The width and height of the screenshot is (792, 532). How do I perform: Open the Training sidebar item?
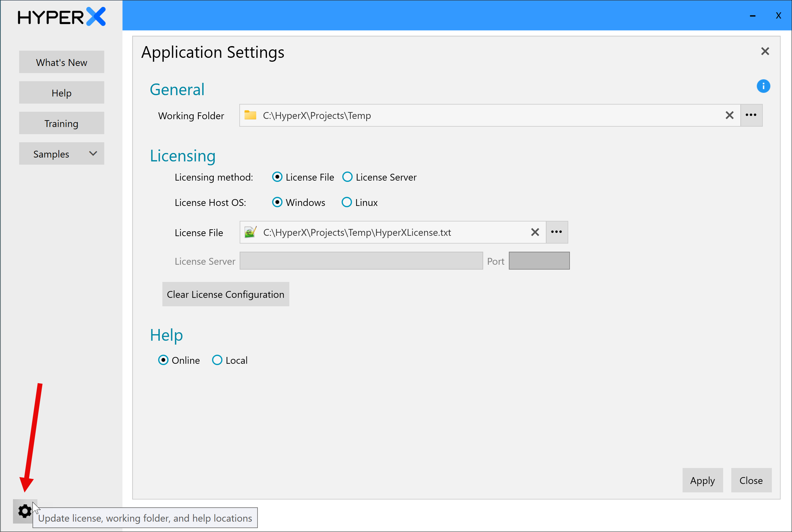pyautogui.click(x=61, y=123)
